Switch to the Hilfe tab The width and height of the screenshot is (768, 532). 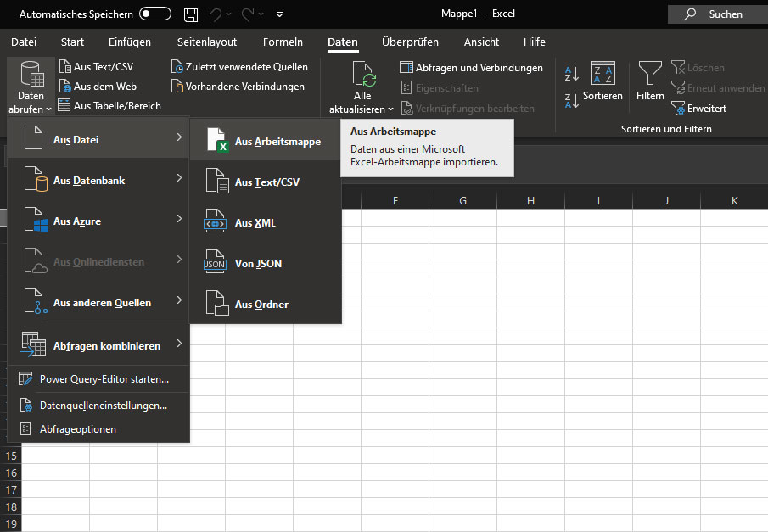click(x=535, y=42)
